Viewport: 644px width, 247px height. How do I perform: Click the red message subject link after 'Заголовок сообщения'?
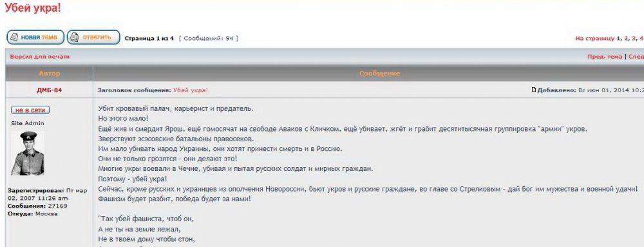pyautogui.click(x=191, y=90)
